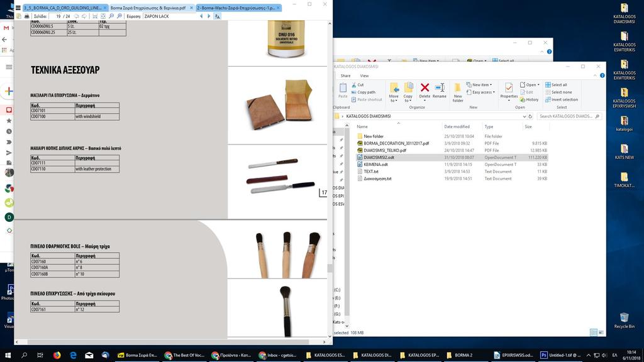
Task: Find next match of ZAPON LACK
Action: pos(209,16)
